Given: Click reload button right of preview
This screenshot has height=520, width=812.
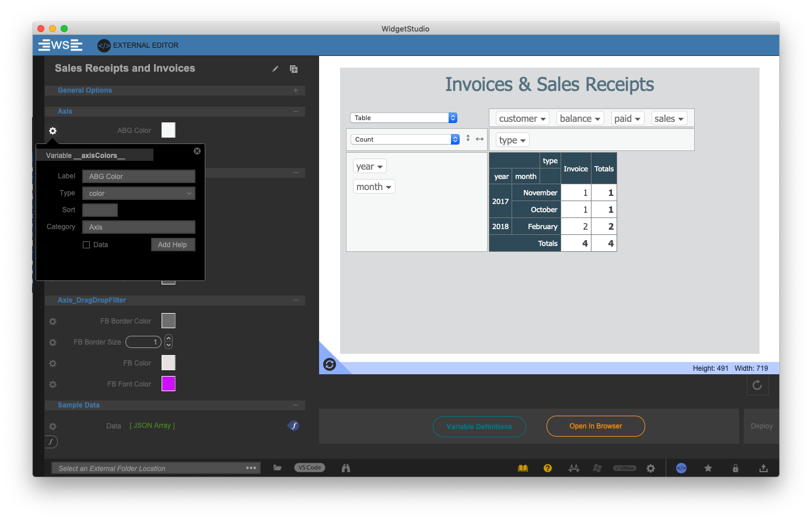Looking at the screenshot, I should 757,385.
